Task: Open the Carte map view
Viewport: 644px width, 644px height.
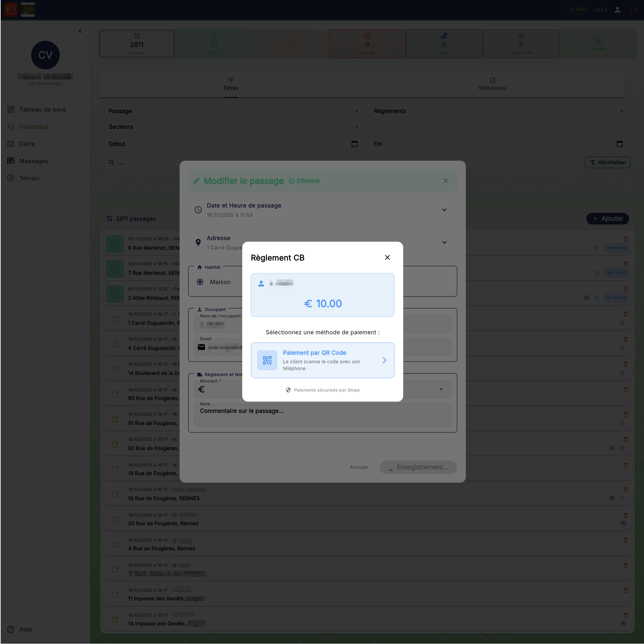Action: point(27,144)
